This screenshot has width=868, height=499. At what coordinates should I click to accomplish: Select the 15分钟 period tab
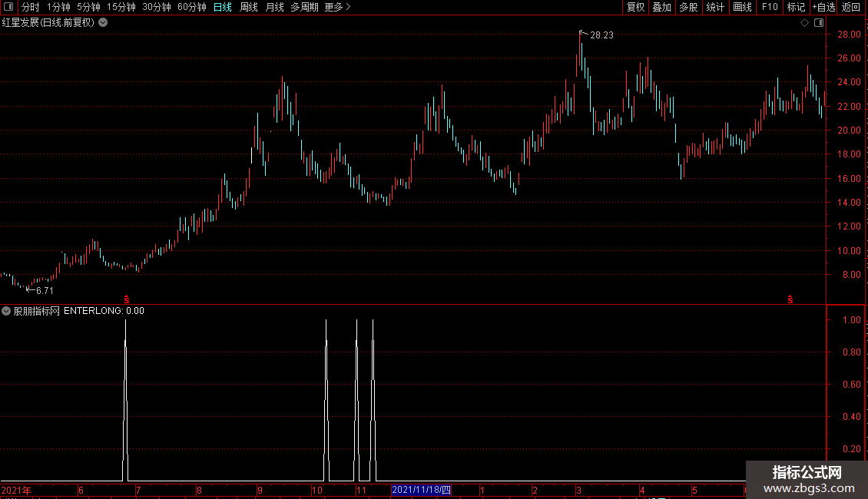121,7
